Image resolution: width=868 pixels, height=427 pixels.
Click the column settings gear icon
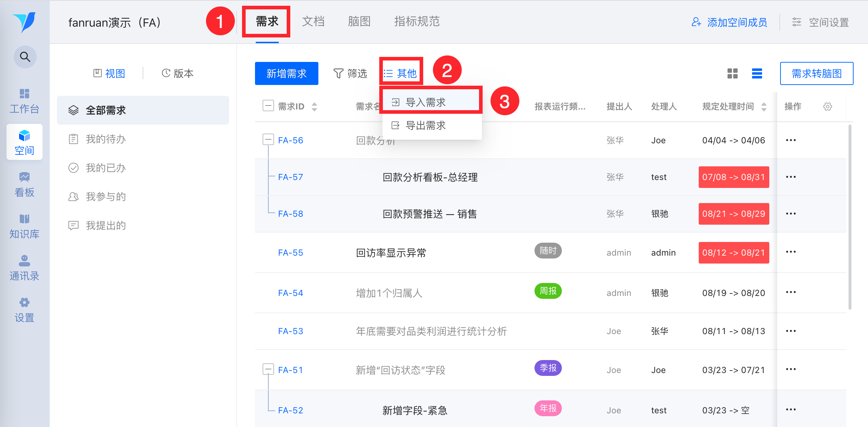[827, 107]
